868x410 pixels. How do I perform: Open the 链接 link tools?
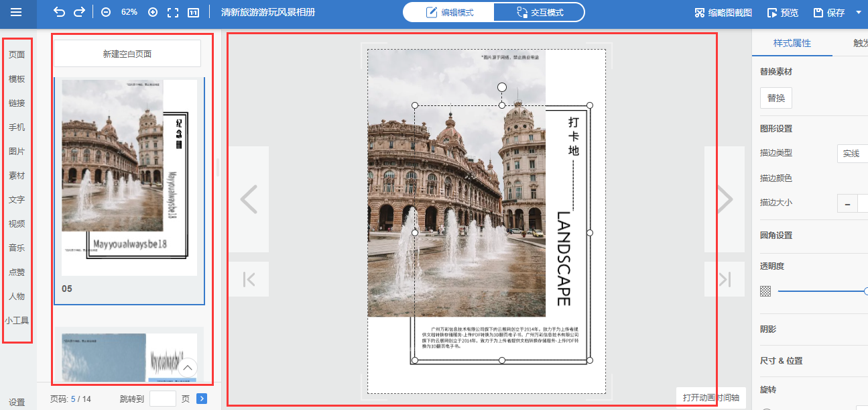click(17, 103)
